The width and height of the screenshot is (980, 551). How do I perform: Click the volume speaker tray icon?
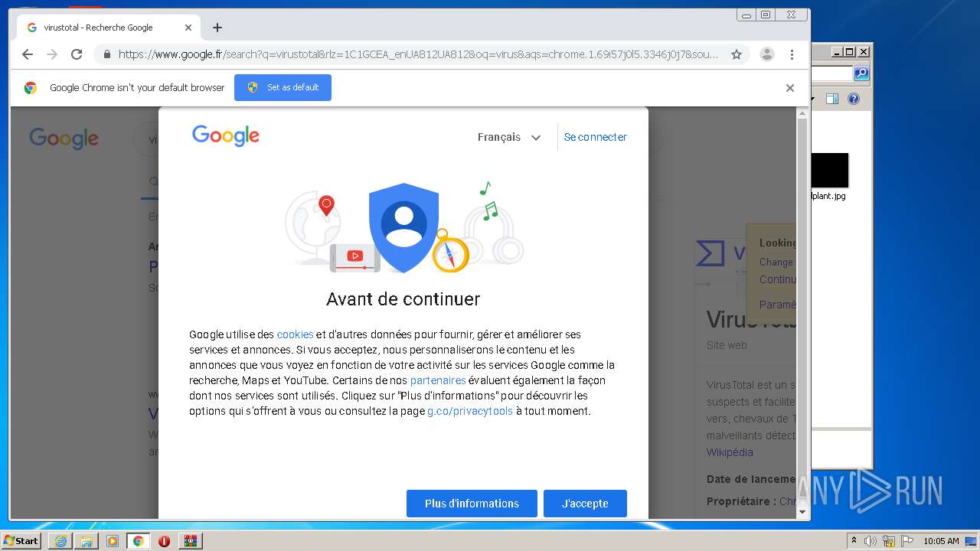(x=871, y=541)
